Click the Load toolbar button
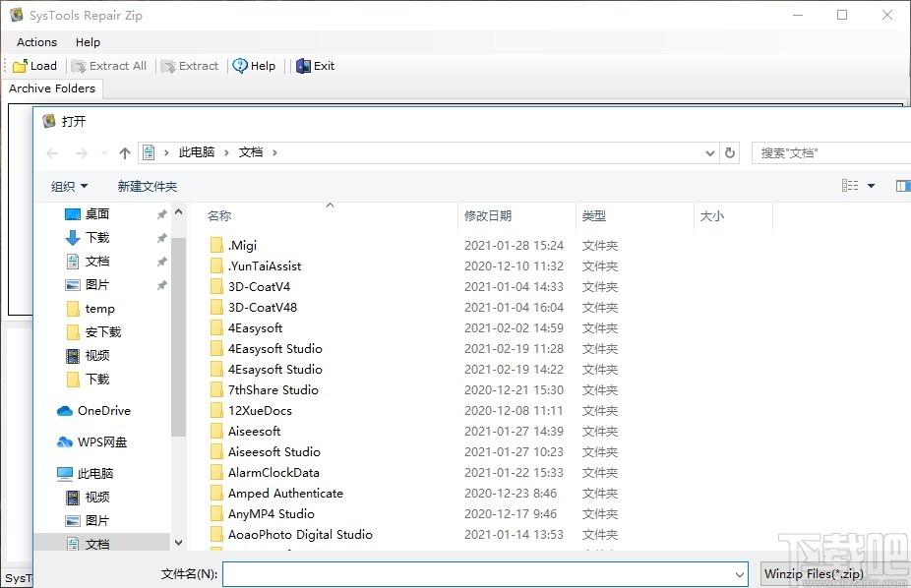 34,66
